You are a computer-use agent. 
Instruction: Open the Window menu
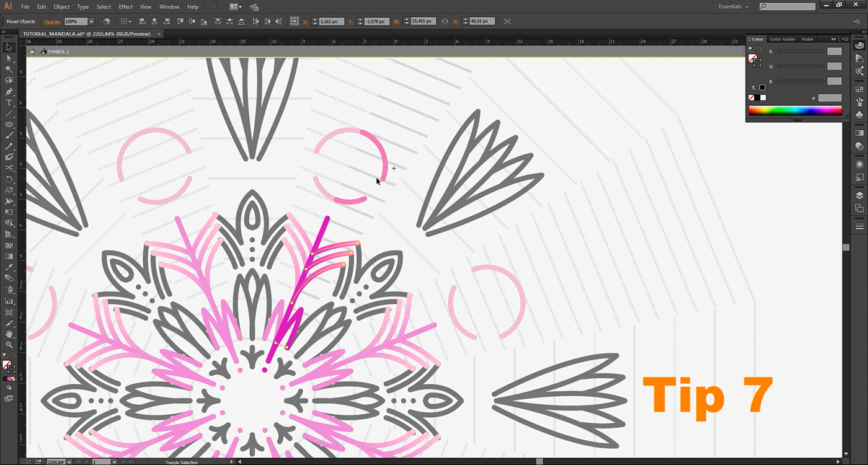(x=169, y=7)
